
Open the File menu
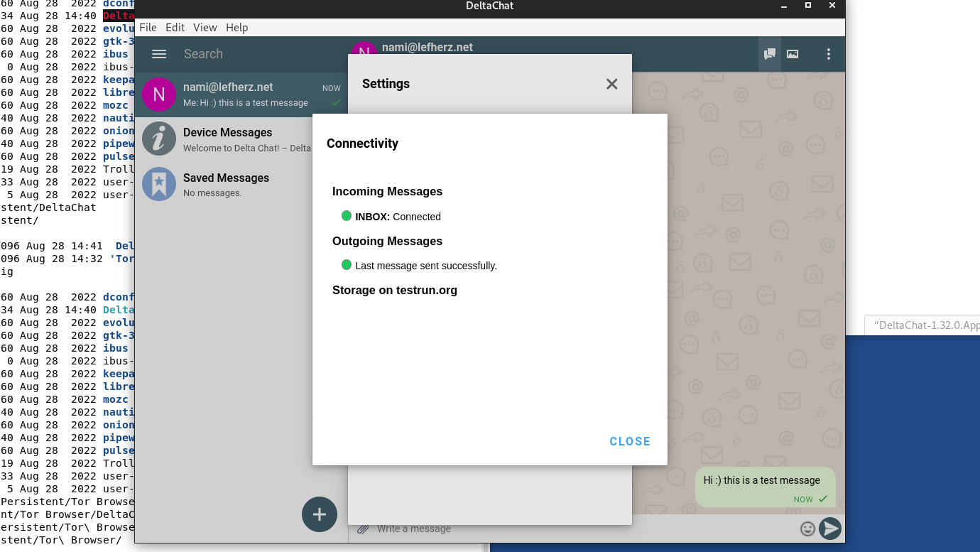[x=148, y=28]
